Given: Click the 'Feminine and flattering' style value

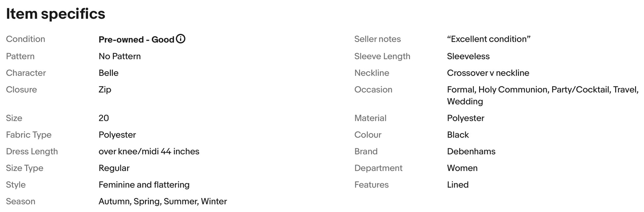Looking at the screenshot, I should (x=144, y=185).
